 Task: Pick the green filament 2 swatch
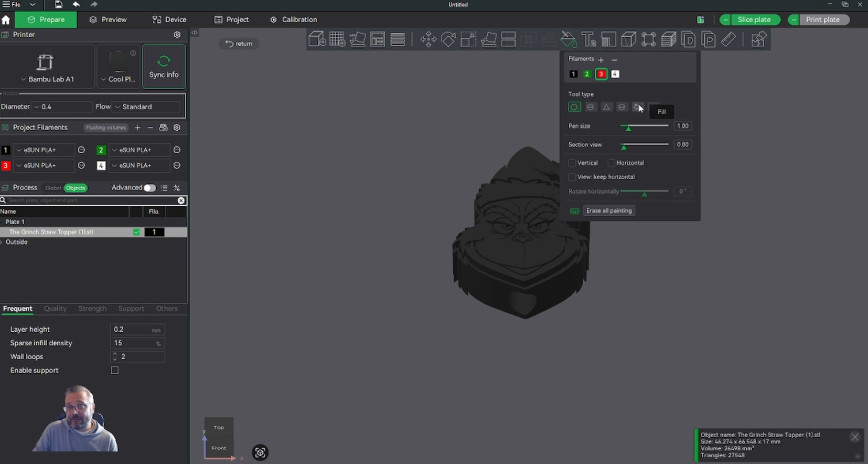(x=587, y=74)
